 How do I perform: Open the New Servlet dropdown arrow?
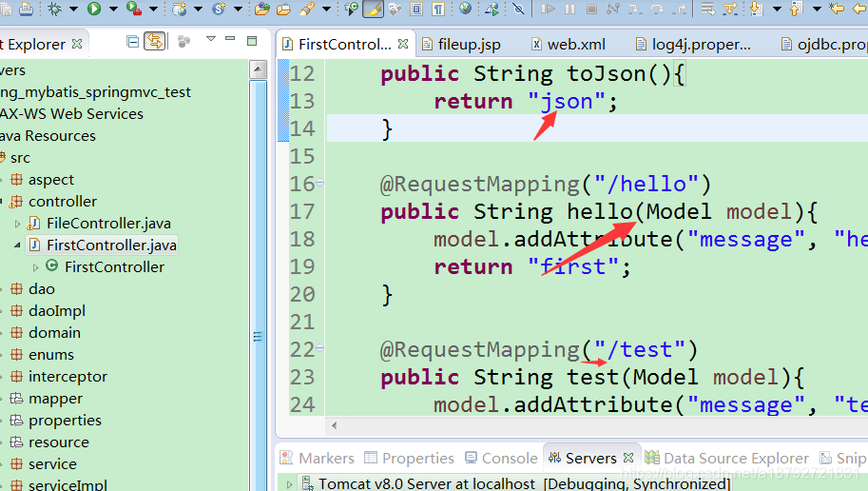pos(238,9)
